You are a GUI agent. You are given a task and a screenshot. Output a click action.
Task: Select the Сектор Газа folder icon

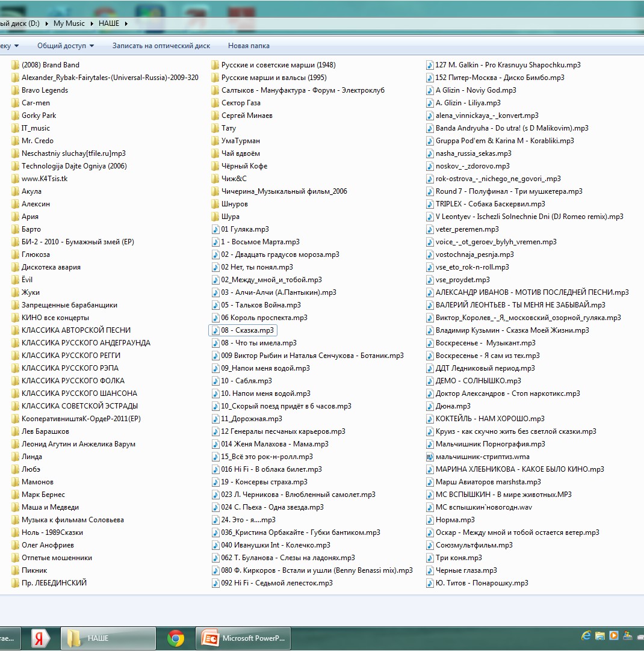(215, 102)
